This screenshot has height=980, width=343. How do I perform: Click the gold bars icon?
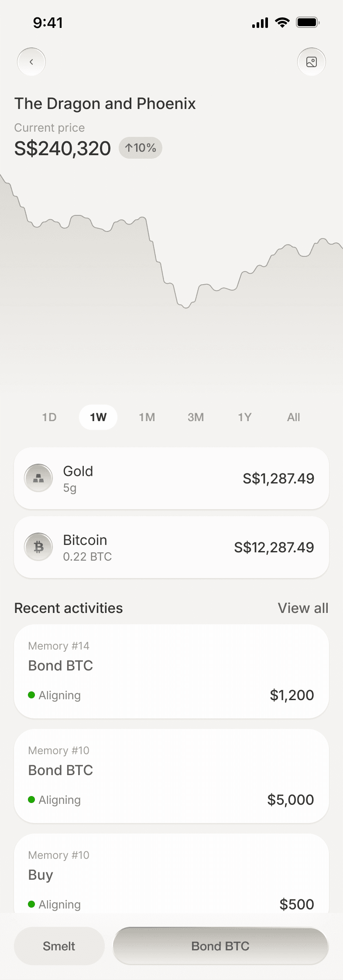38,478
